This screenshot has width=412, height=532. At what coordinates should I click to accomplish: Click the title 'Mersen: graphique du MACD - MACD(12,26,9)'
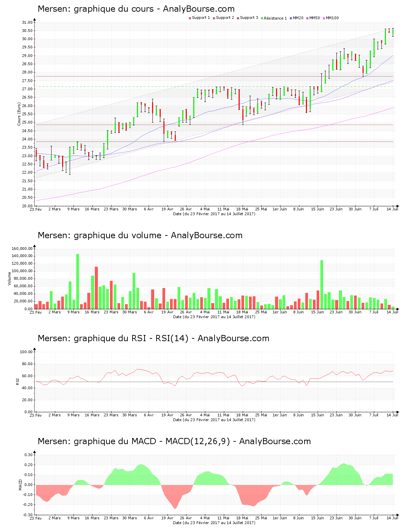point(134,441)
